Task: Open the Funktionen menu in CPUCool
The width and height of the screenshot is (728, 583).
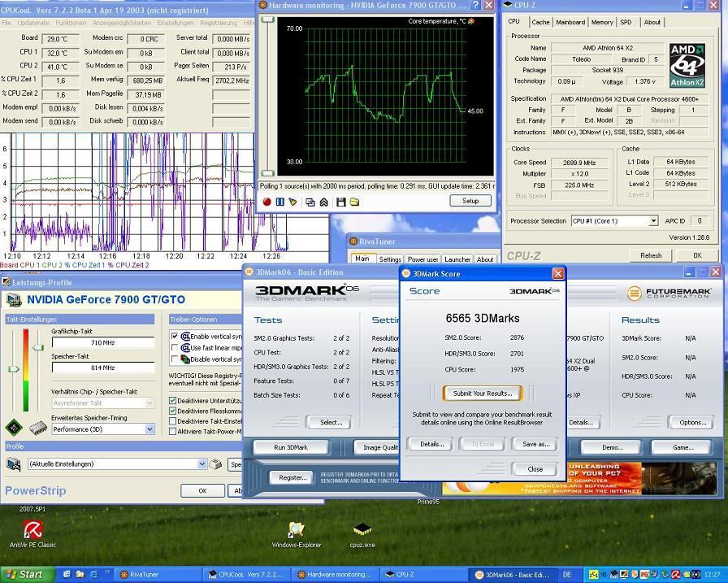Action: tap(71, 23)
